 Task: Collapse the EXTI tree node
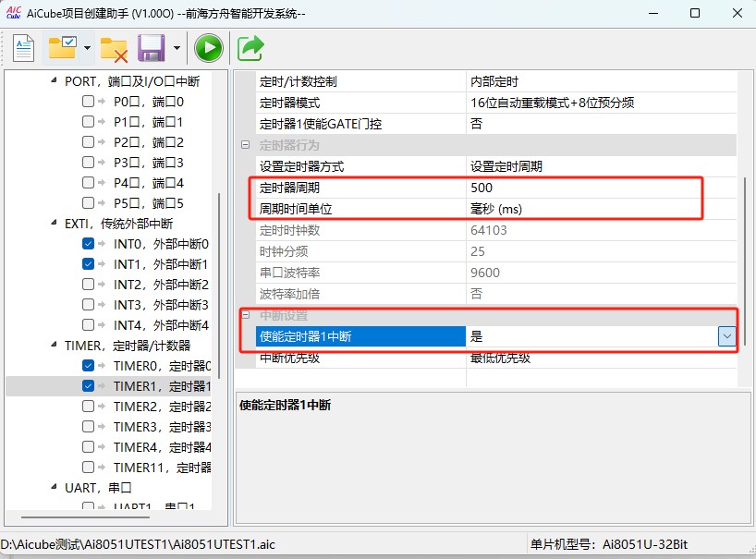point(54,223)
